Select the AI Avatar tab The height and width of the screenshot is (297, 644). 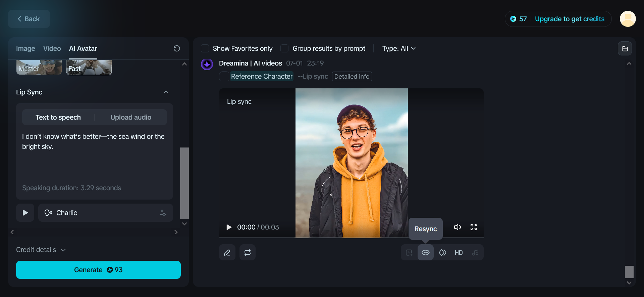[83, 48]
